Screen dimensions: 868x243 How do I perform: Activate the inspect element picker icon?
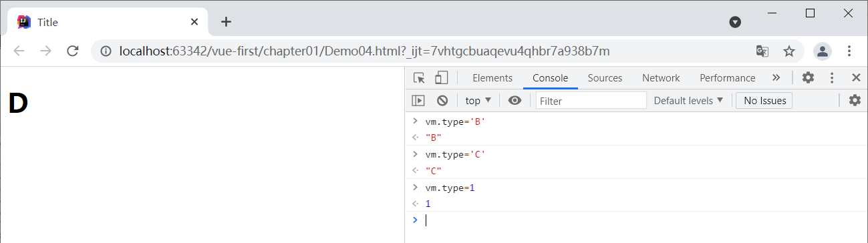tap(419, 78)
